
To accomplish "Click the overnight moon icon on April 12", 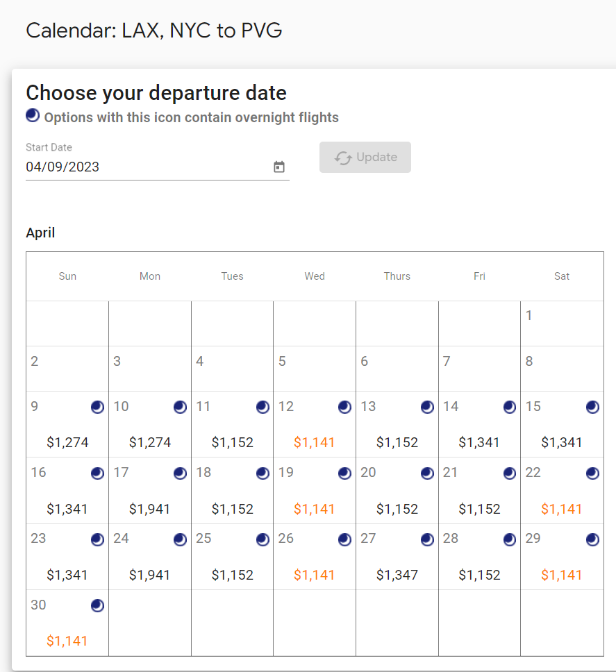I will click(x=345, y=407).
